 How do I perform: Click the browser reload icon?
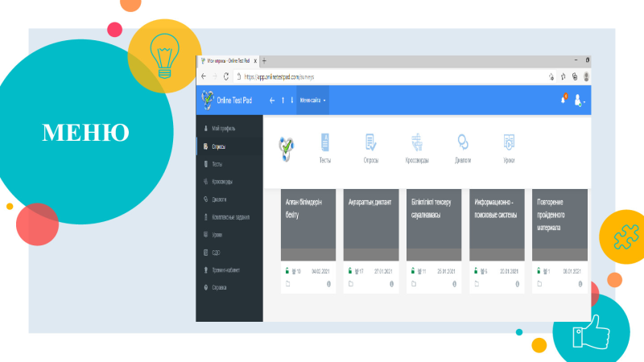pyautogui.click(x=226, y=76)
